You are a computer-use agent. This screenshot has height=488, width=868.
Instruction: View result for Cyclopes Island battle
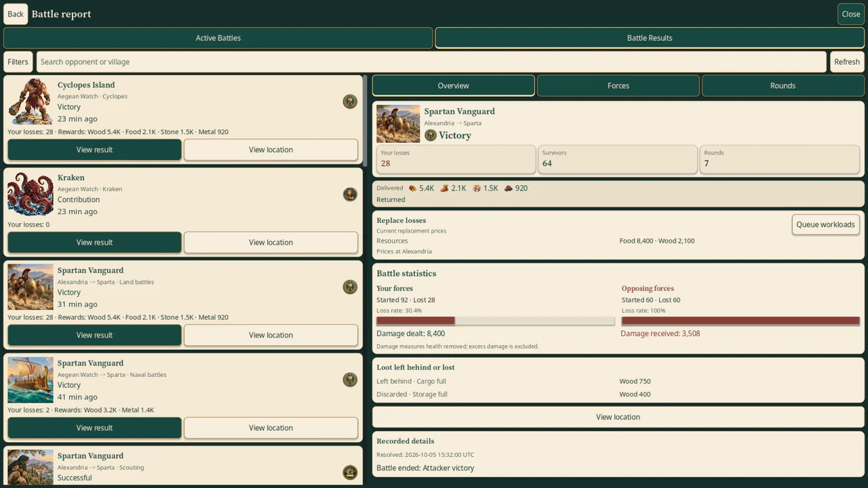[x=94, y=150]
